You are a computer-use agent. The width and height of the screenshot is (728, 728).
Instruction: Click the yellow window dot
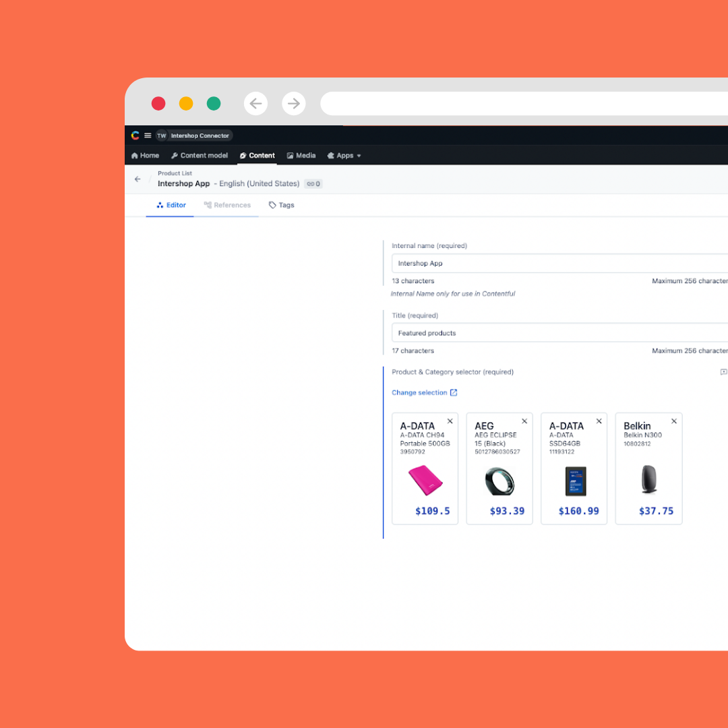[x=186, y=104]
